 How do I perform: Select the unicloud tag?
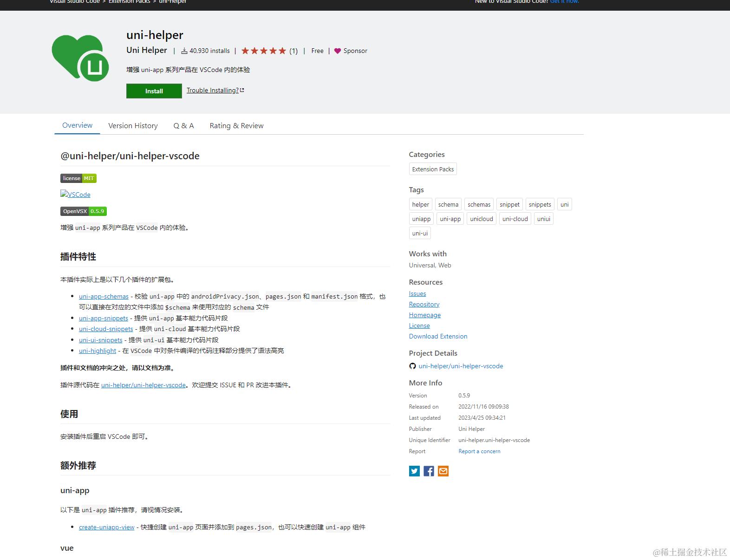coord(482,219)
